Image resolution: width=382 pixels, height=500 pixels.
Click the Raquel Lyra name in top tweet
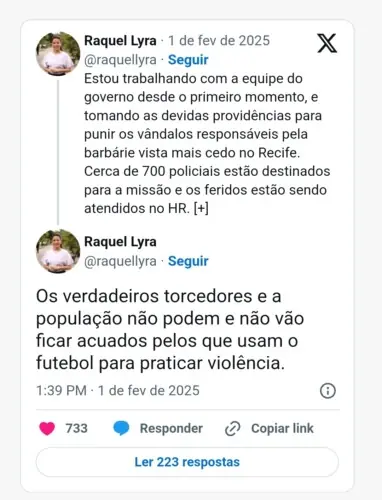click(x=120, y=41)
